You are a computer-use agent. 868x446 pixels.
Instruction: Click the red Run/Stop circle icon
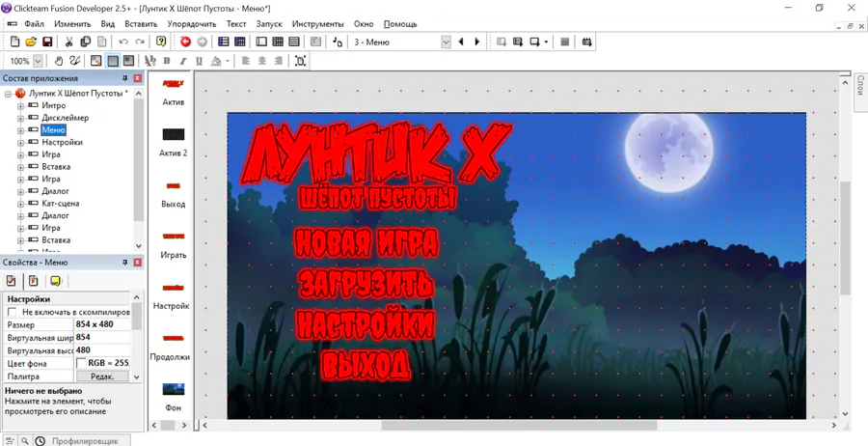coord(185,42)
